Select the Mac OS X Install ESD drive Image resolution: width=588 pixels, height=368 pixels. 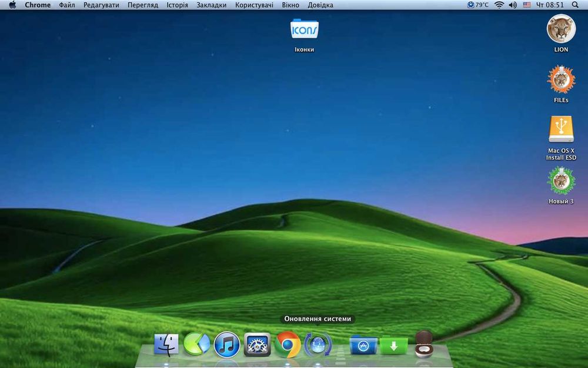click(x=561, y=138)
